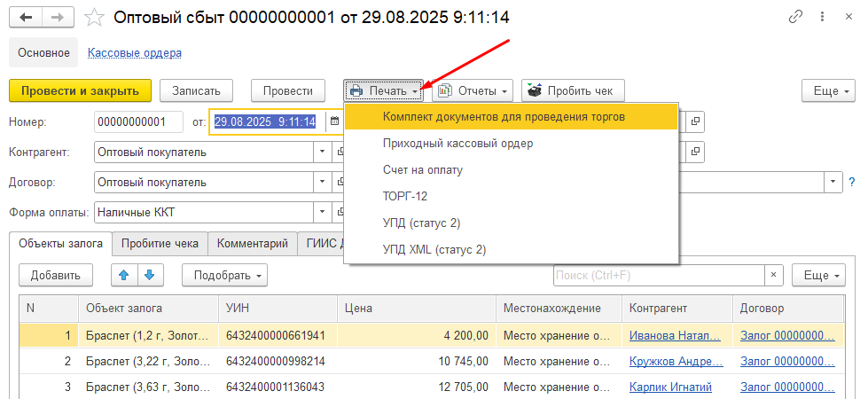Viewport: 868px width, 399px height.
Task: Open the Кассовые ордера link
Action: click(135, 52)
